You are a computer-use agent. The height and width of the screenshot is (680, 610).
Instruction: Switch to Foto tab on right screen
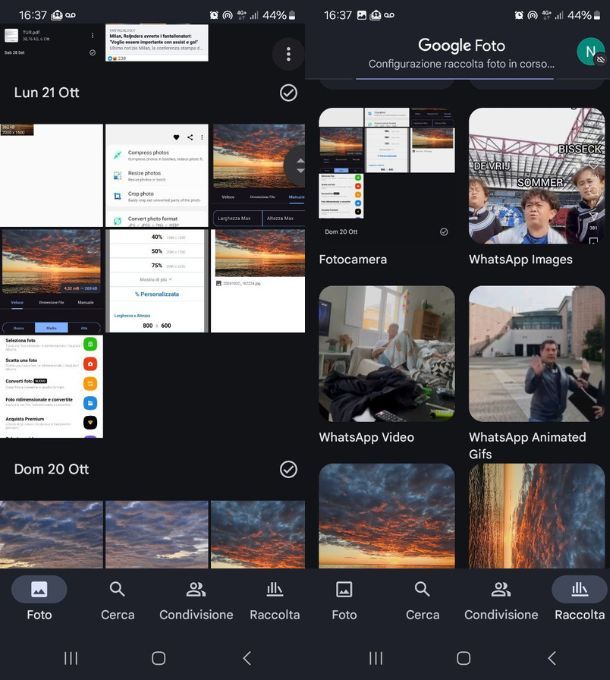344,599
